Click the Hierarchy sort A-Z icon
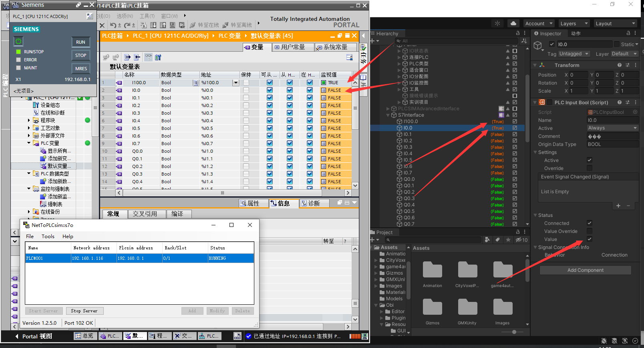 (x=524, y=41)
